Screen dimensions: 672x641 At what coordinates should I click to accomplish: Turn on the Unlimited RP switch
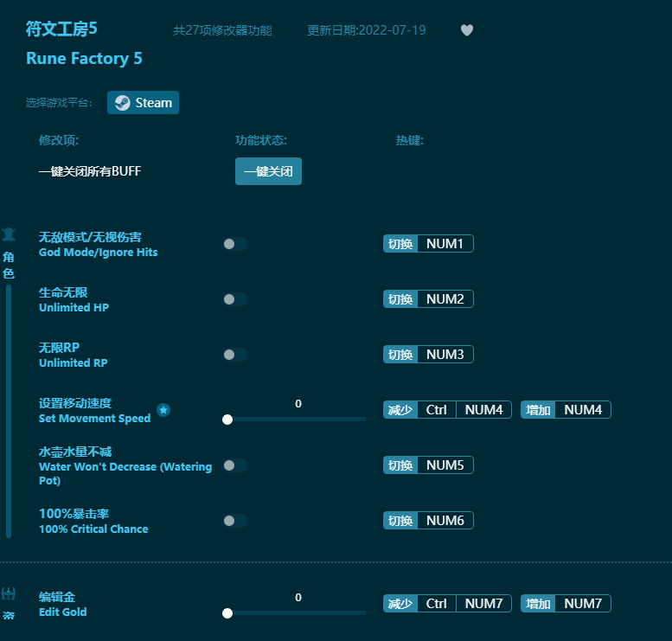pyautogui.click(x=235, y=355)
